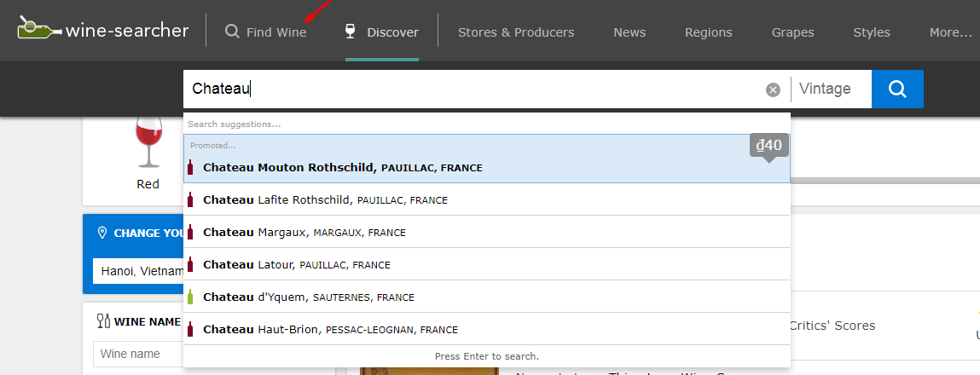Click the Wine name filter input
Image resolution: width=980 pixels, height=375 pixels.
(139, 354)
